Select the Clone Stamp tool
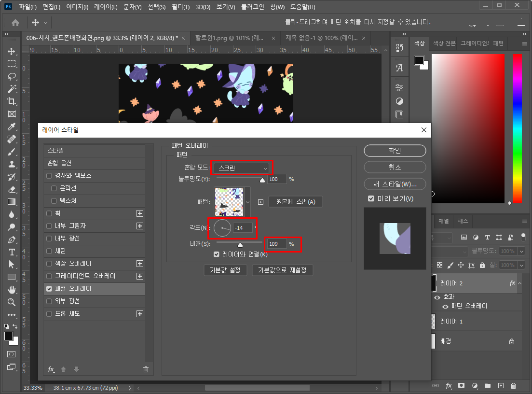The width and height of the screenshot is (532, 394). pyautogui.click(x=12, y=164)
